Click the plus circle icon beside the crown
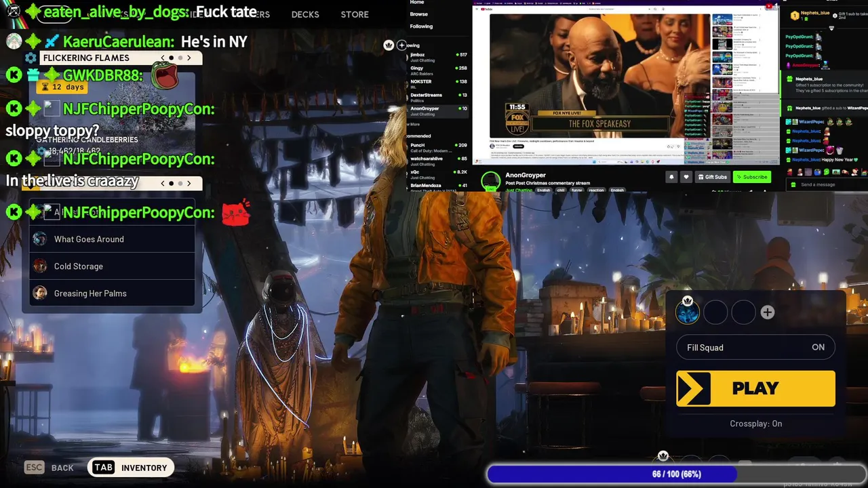This screenshot has height=488, width=868. (x=401, y=45)
